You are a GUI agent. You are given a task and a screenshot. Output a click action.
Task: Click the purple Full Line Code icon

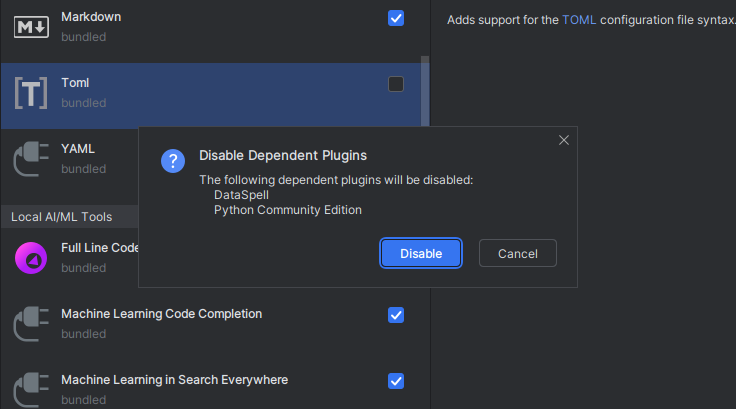coord(31,258)
